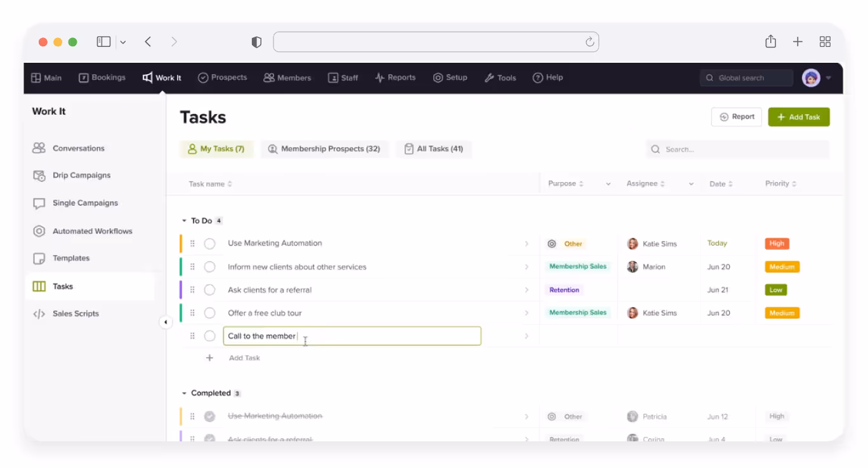
Task: Click the plus icon beside Add Task row
Action: [210, 358]
